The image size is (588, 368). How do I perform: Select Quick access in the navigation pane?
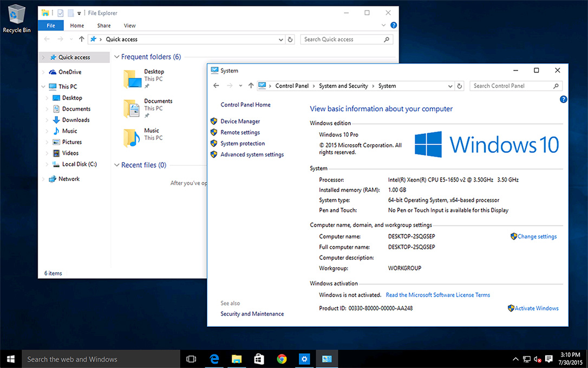(x=74, y=57)
